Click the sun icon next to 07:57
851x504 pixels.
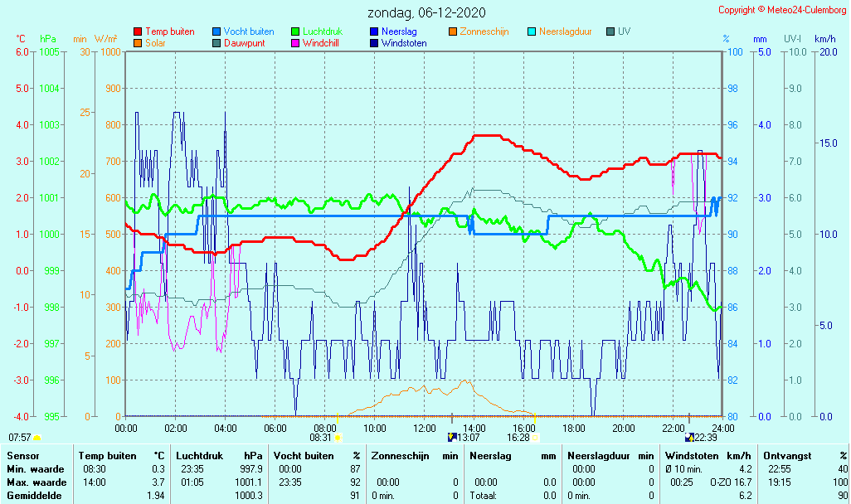click(36, 437)
